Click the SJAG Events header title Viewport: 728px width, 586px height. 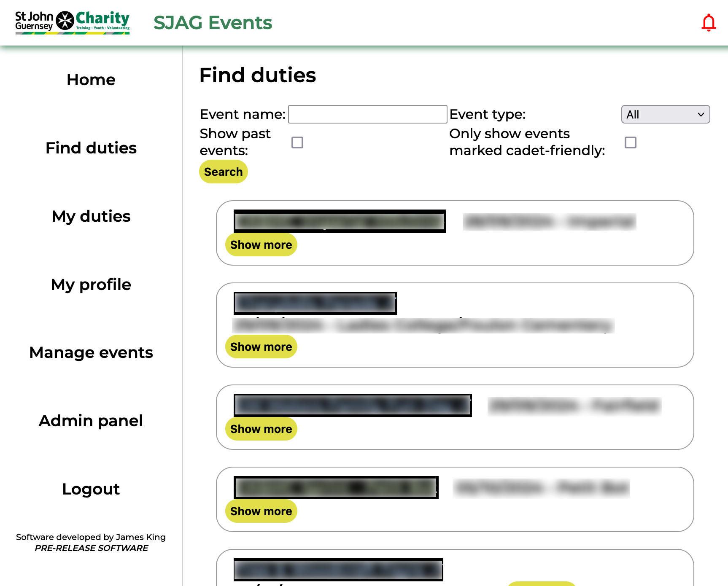click(x=213, y=23)
